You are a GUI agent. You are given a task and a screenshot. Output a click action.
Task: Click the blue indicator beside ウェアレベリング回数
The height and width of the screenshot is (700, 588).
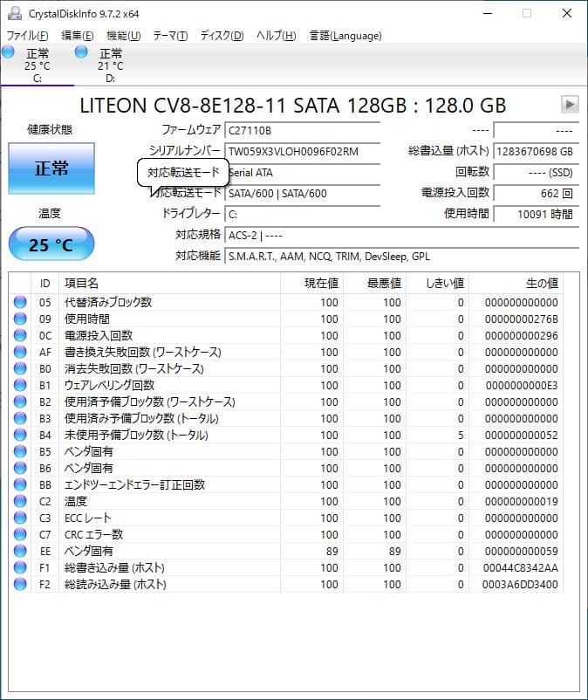click(20, 385)
